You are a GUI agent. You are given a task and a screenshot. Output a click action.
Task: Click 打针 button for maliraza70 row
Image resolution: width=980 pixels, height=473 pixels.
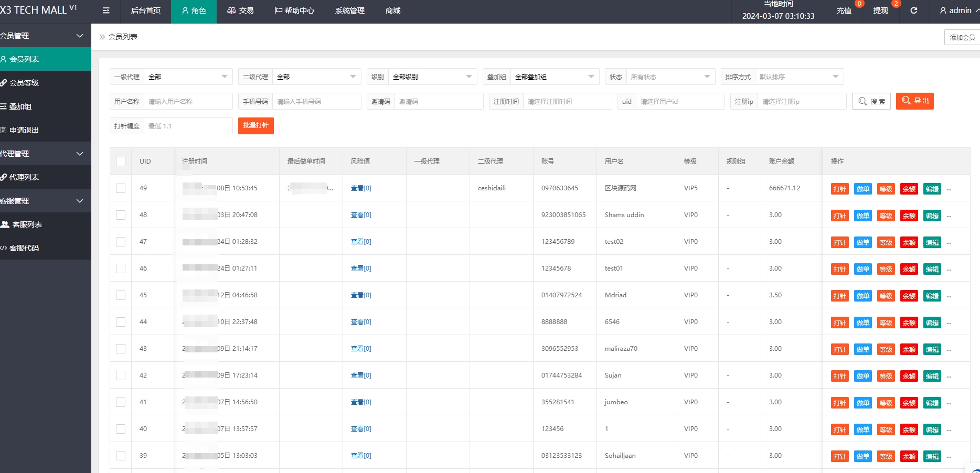coord(839,349)
